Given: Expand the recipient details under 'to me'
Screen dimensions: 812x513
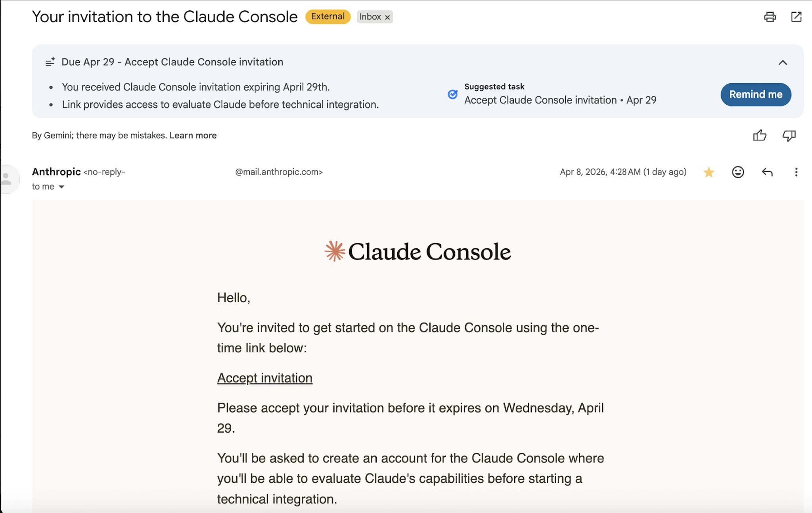Looking at the screenshot, I should 62,186.
